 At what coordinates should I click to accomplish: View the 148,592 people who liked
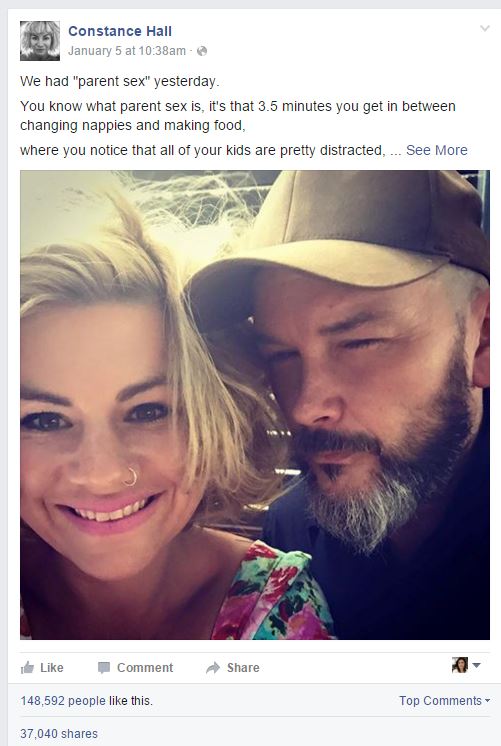pos(63,701)
